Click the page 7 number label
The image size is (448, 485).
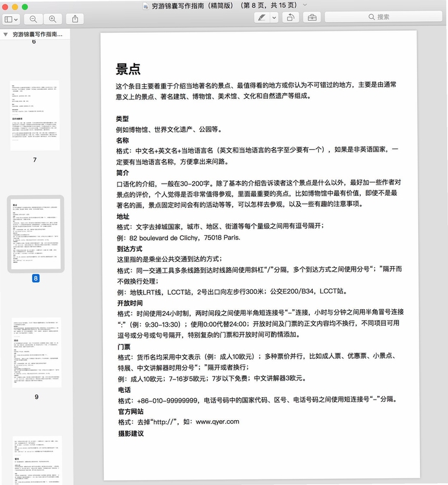(35, 160)
